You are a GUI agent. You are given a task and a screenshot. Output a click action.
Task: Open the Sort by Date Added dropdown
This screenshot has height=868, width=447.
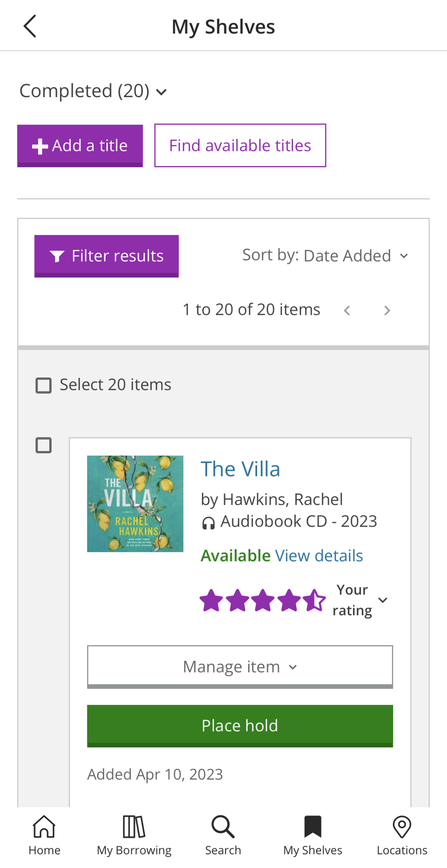[326, 256]
